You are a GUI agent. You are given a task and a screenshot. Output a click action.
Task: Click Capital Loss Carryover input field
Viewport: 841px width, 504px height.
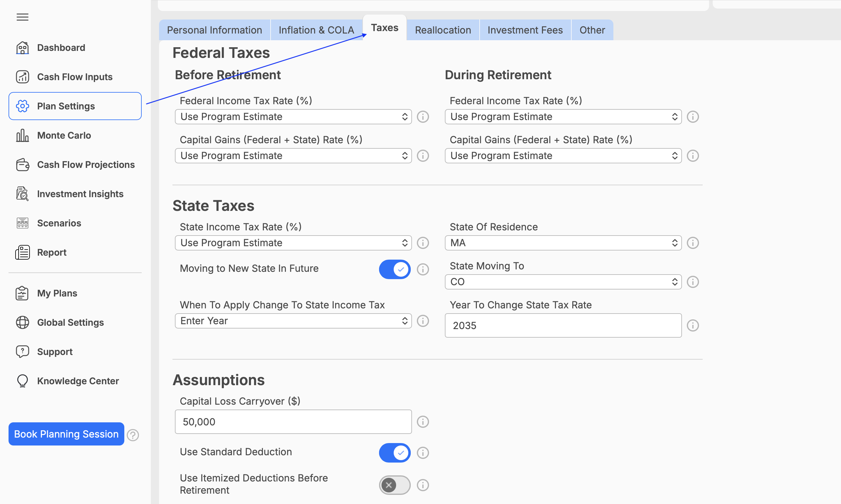coord(293,421)
